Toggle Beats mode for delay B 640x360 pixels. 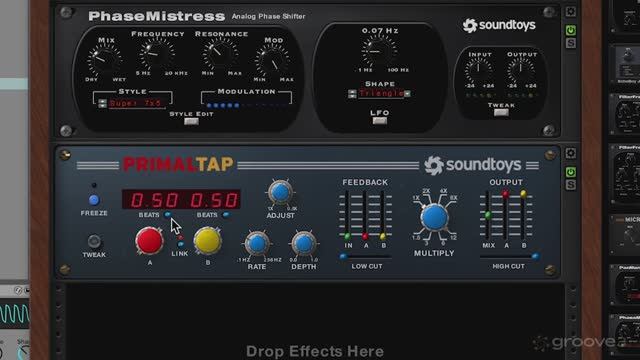226,214
